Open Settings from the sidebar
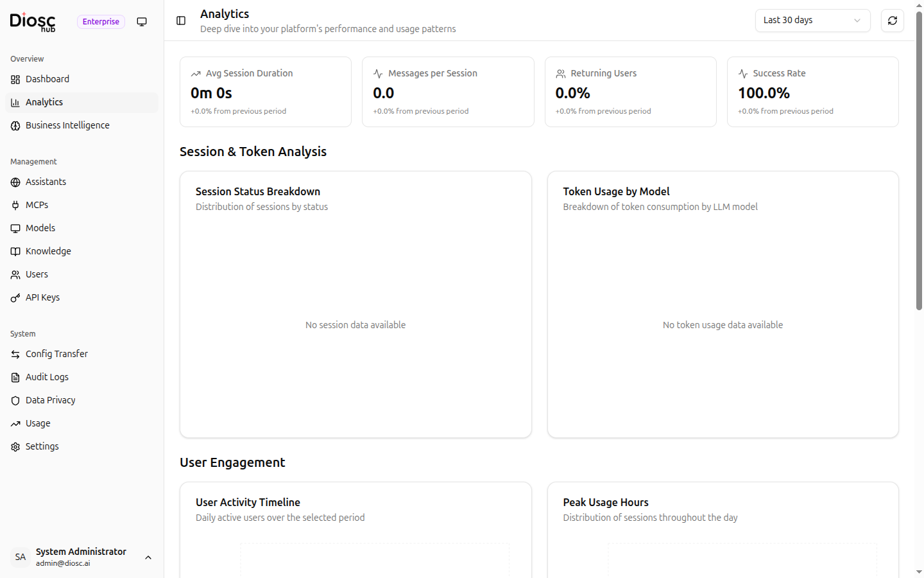Image resolution: width=924 pixels, height=578 pixels. [81, 447]
